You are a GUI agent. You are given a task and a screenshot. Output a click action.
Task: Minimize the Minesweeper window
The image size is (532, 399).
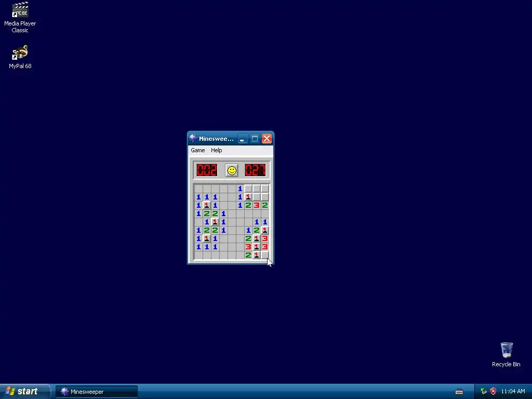click(242, 138)
